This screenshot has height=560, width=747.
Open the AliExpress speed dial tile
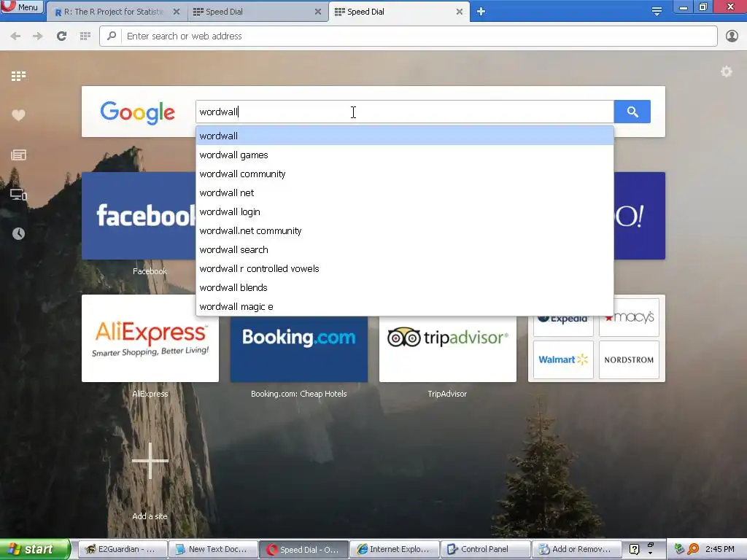tap(150, 338)
